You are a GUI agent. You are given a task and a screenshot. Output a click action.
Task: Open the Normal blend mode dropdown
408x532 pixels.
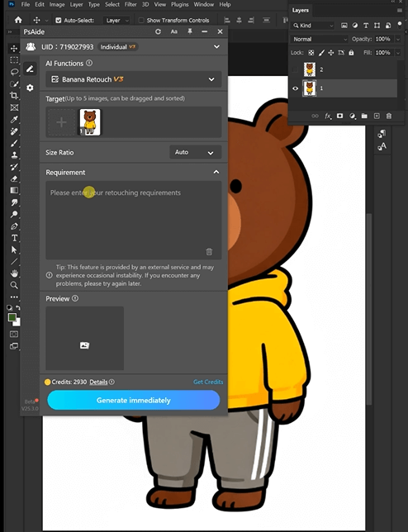pyautogui.click(x=320, y=39)
